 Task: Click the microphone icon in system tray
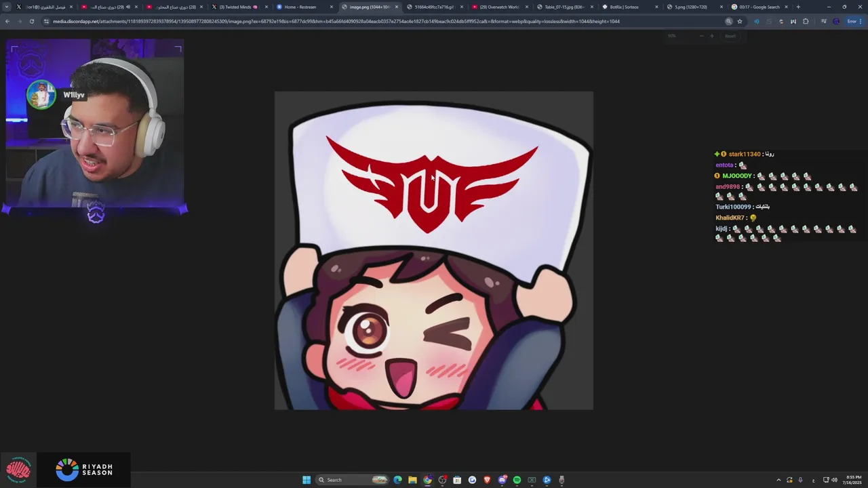click(x=800, y=480)
